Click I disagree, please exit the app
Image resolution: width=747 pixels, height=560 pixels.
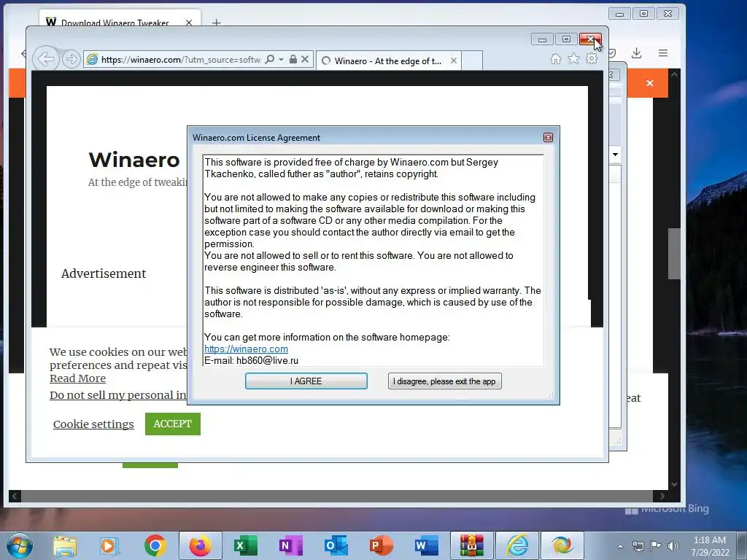444,381
